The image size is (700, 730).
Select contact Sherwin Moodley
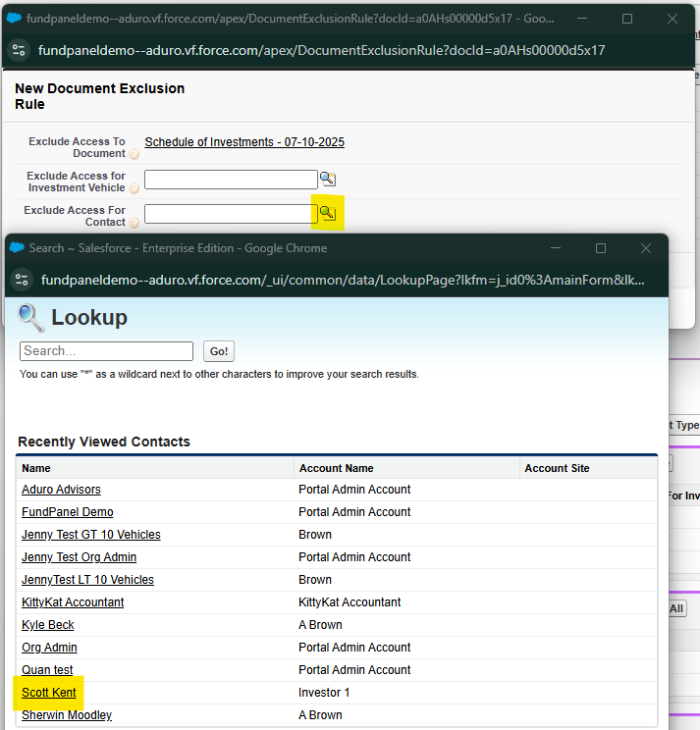67,714
